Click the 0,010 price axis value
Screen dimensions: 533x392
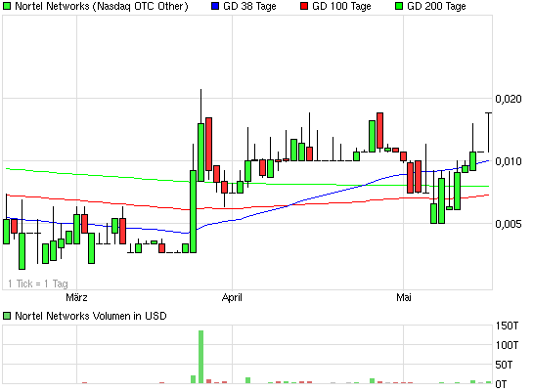[509, 161]
